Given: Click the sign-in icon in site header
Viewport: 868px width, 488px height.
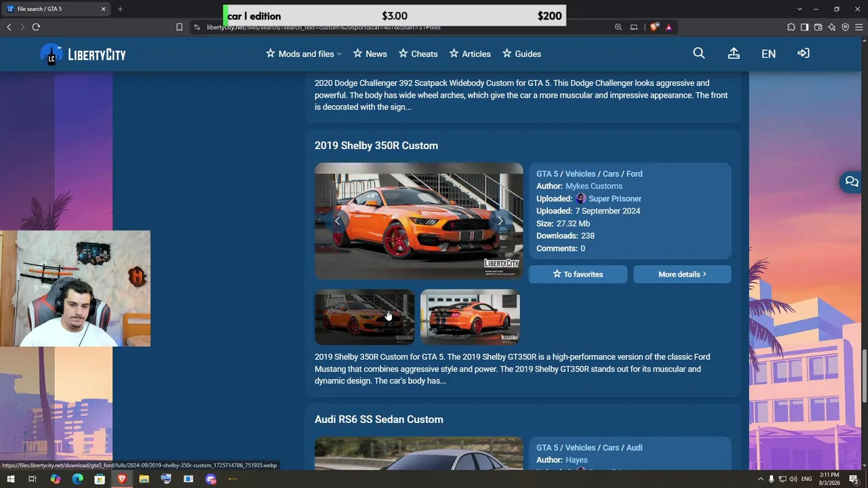Looking at the screenshot, I should click(804, 54).
